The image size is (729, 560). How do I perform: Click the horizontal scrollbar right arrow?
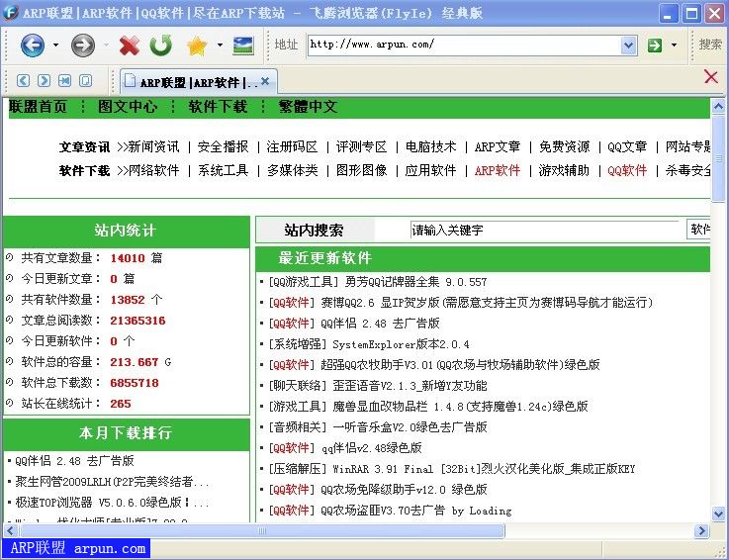[x=701, y=530]
